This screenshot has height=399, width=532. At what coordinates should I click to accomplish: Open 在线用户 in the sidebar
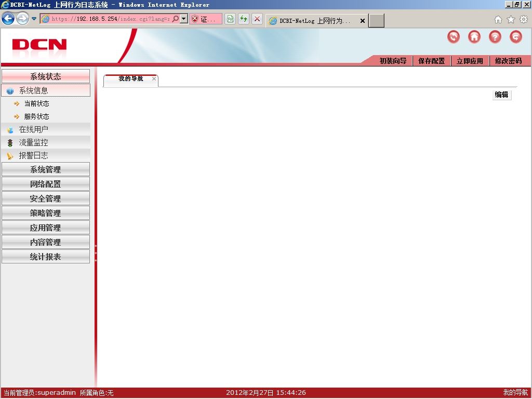click(46, 129)
